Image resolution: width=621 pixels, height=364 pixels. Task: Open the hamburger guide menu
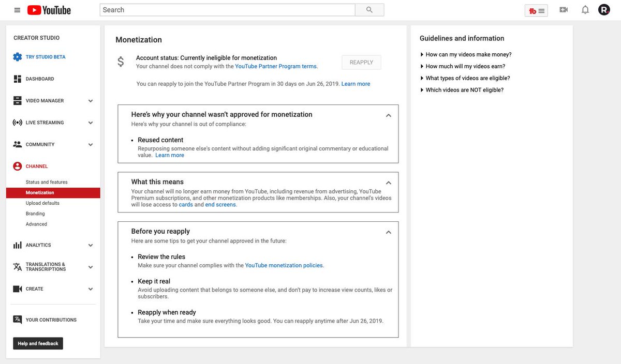click(17, 10)
